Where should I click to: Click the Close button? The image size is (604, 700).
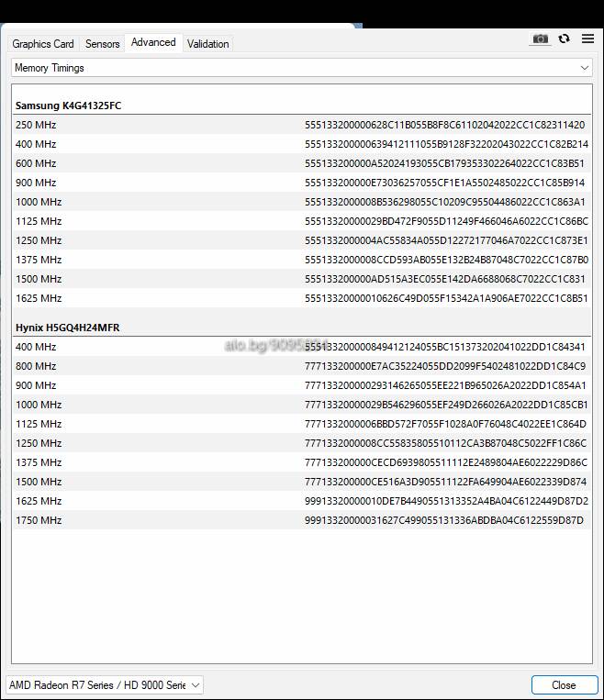pos(565,684)
